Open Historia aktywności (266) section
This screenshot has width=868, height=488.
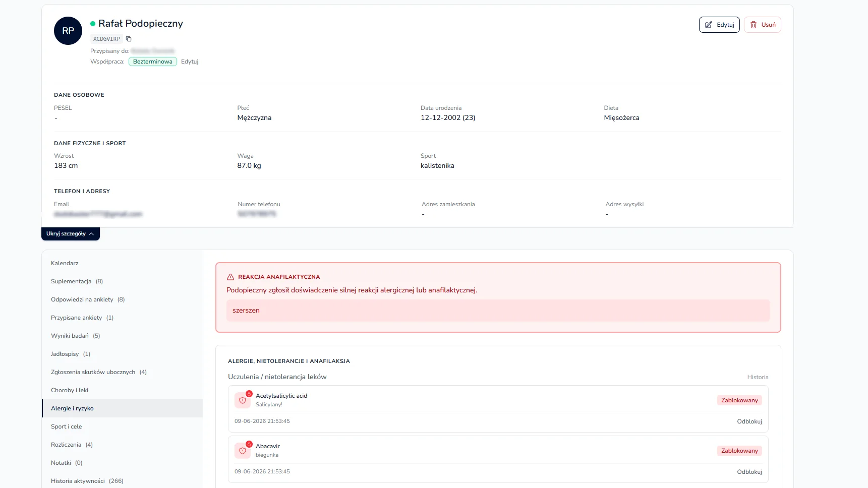click(x=123, y=481)
